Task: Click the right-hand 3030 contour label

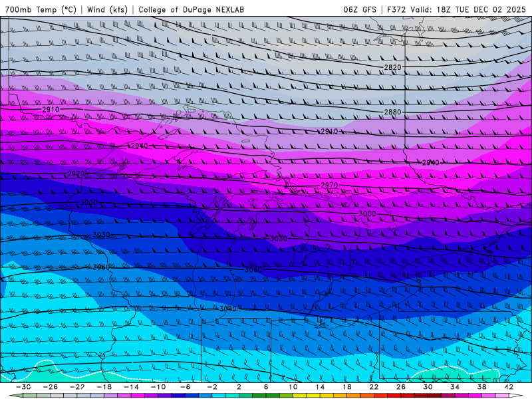Action: point(279,239)
